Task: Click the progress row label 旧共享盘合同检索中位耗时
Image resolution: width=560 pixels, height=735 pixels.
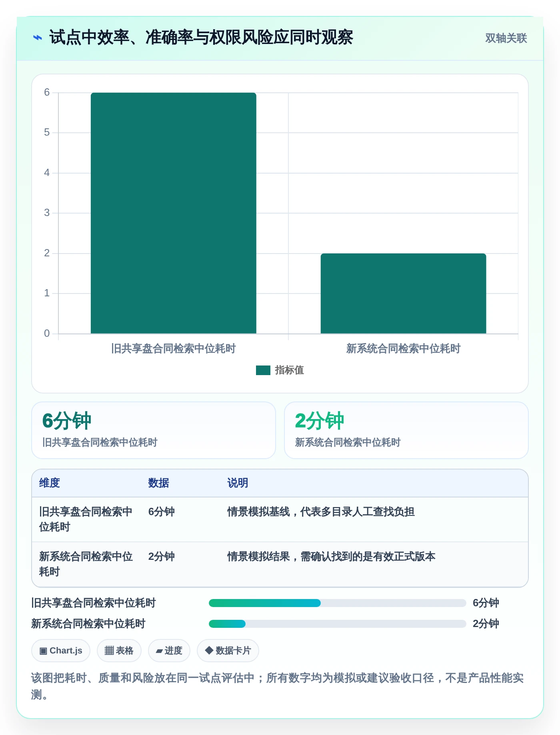Action: (x=94, y=603)
